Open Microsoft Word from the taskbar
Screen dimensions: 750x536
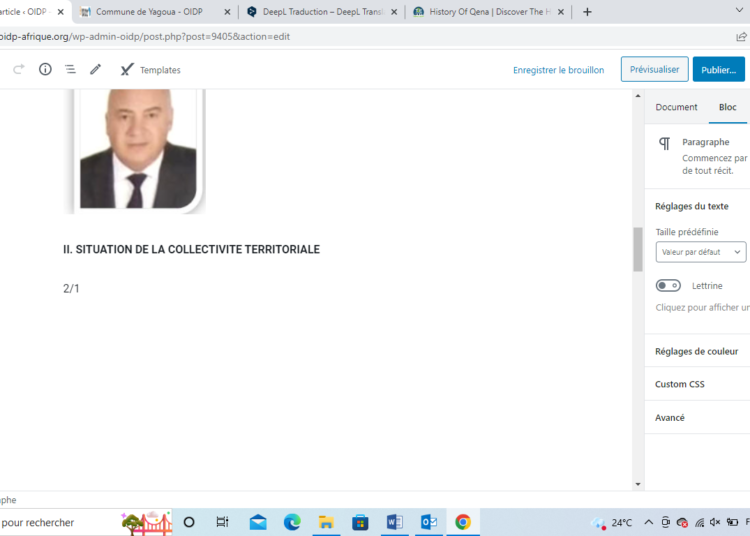coord(394,522)
